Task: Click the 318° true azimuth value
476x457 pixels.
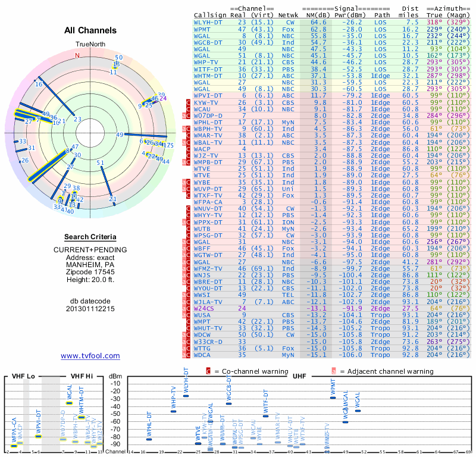Action: (434, 23)
